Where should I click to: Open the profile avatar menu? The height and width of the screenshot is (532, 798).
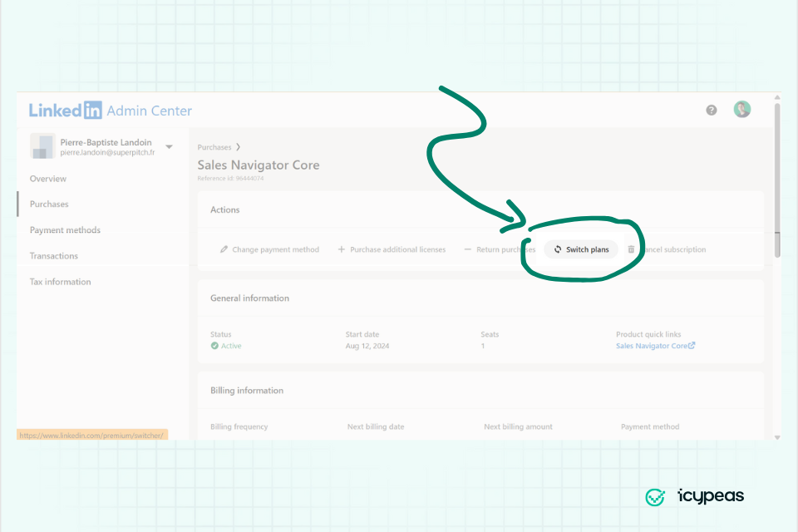coord(741,109)
